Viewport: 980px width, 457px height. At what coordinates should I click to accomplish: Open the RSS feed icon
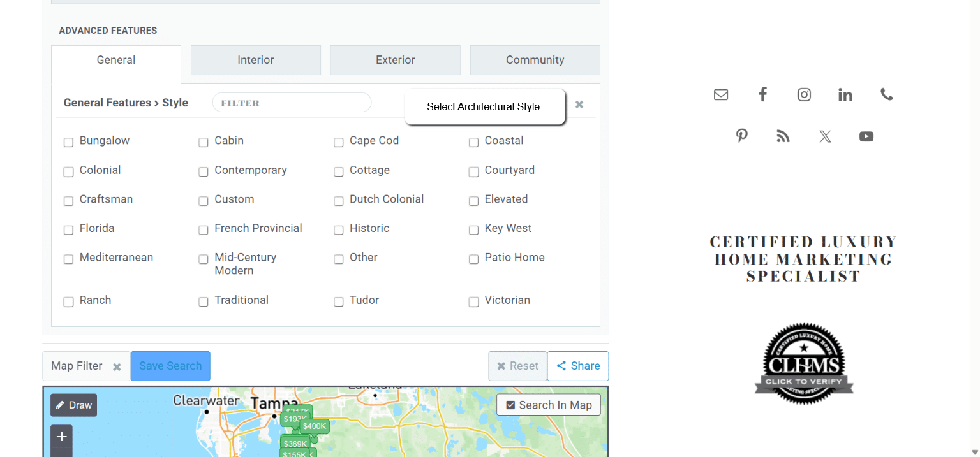tap(783, 136)
